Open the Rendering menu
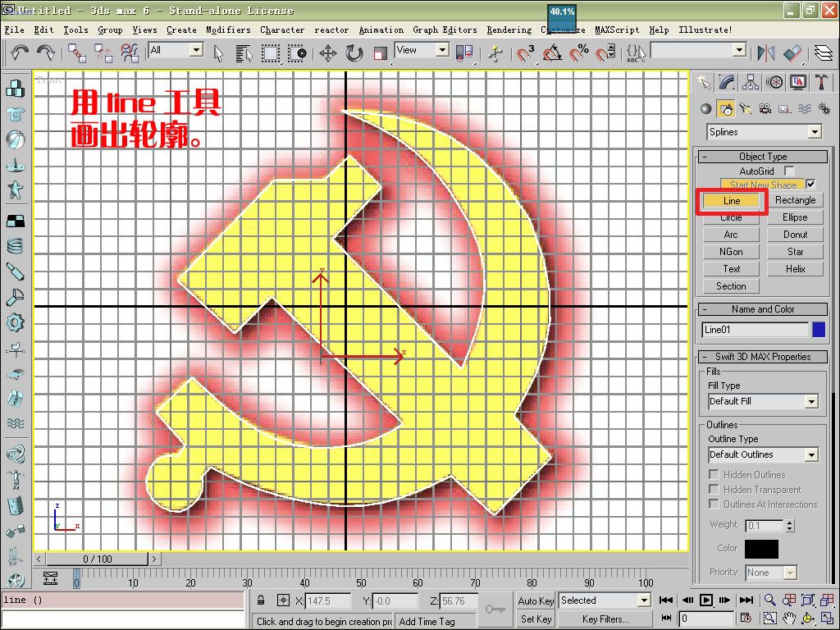 coord(509,30)
